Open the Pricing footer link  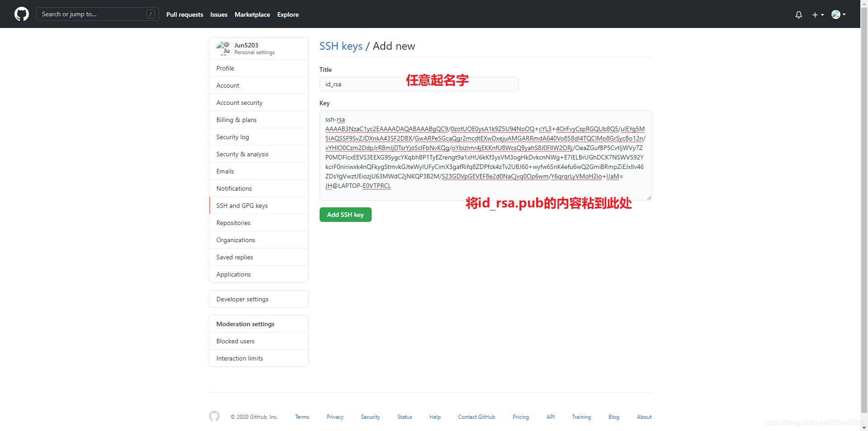(x=521, y=417)
